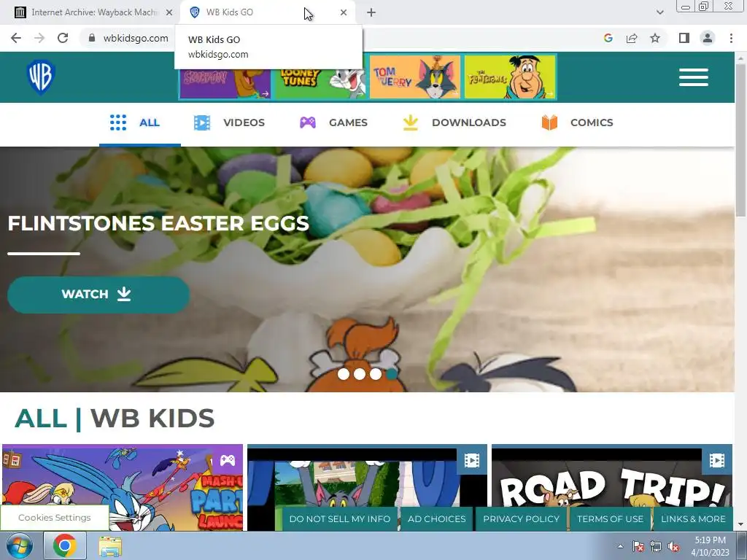
Task: Click the film badge on Tom video card
Action: pos(472,461)
